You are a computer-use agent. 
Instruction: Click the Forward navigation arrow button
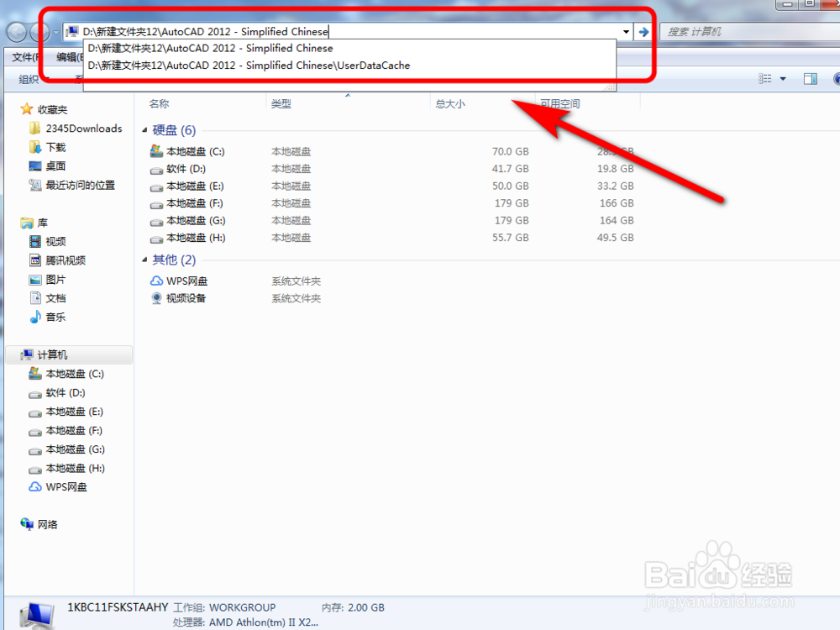click(40, 32)
